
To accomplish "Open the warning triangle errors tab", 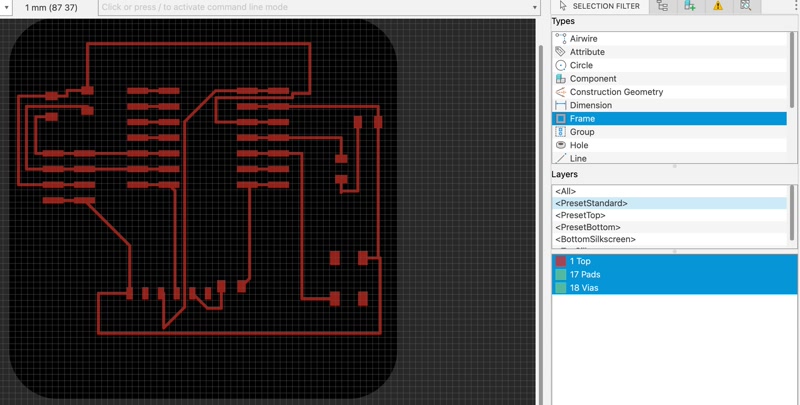I will [x=718, y=6].
